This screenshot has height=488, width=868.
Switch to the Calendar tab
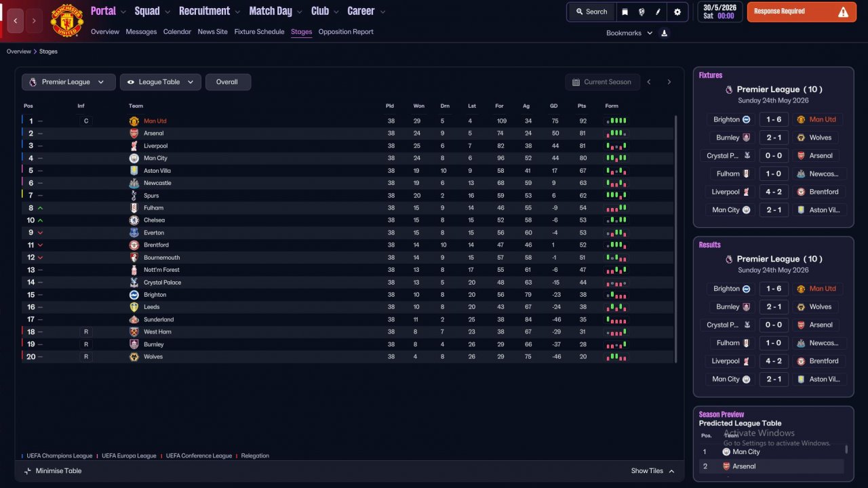click(177, 32)
